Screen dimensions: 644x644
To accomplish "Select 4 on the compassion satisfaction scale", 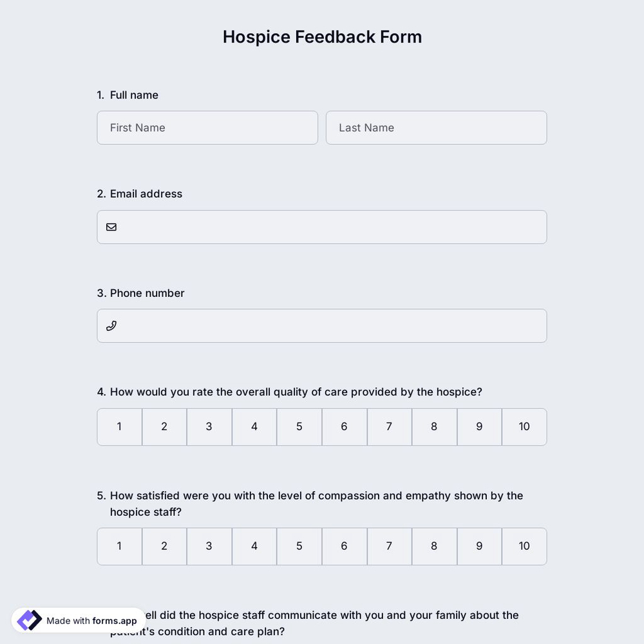I will 254,546.
